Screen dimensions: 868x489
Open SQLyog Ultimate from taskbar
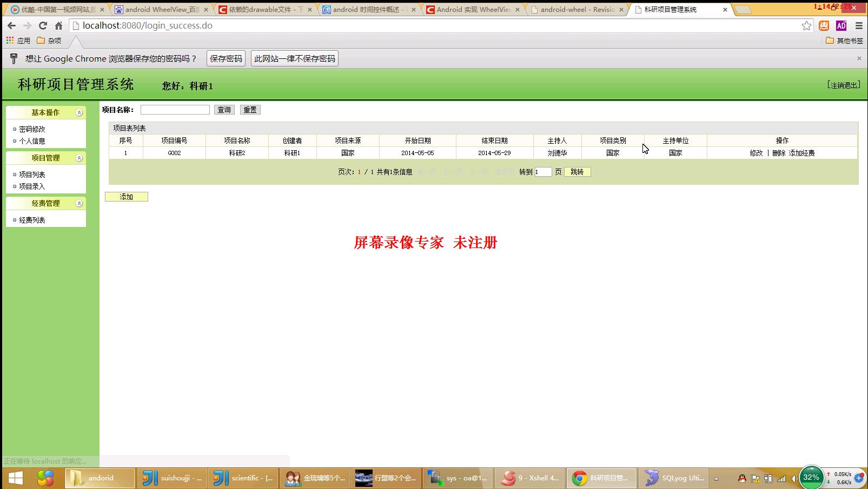(673, 478)
